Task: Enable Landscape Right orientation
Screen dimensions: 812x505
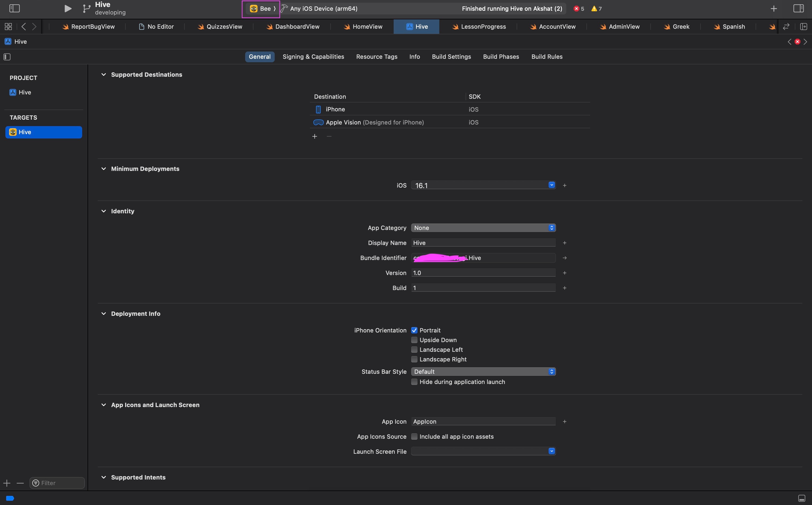Action: [x=414, y=359]
